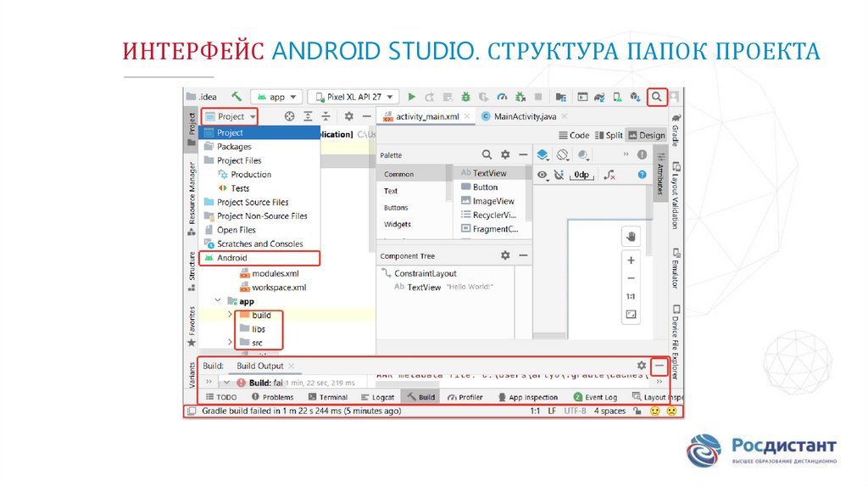Image resolution: width=868 pixels, height=487 pixels.
Task: Click the Make Project hammer icon
Action: point(236,97)
